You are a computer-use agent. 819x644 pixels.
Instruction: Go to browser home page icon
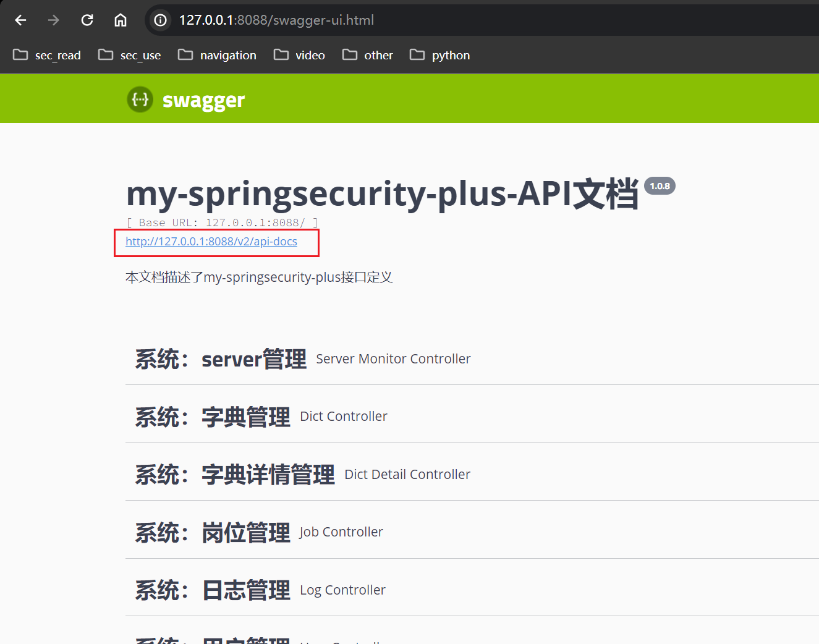[x=121, y=20]
